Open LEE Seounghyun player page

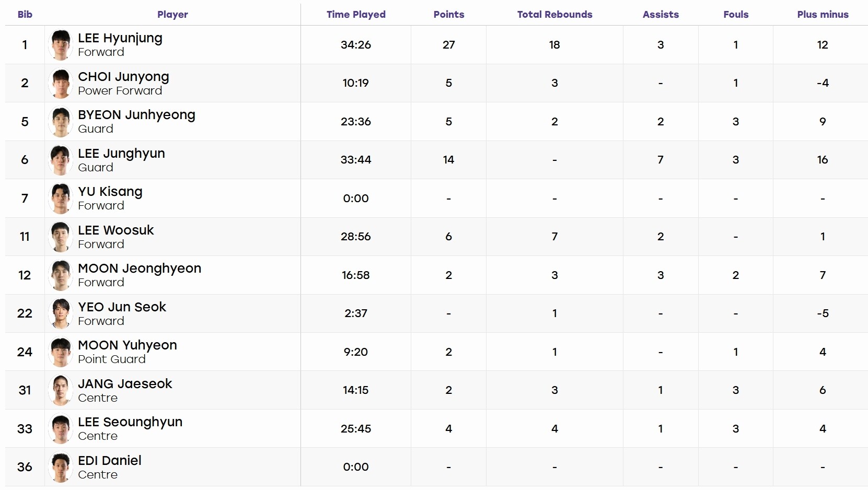point(130,422)
